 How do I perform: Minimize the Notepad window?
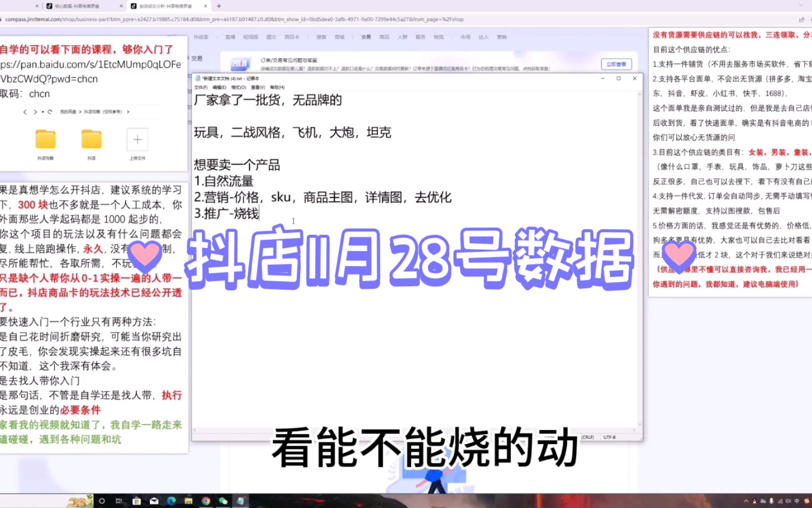pyautogui.click(x=602, y=79)
